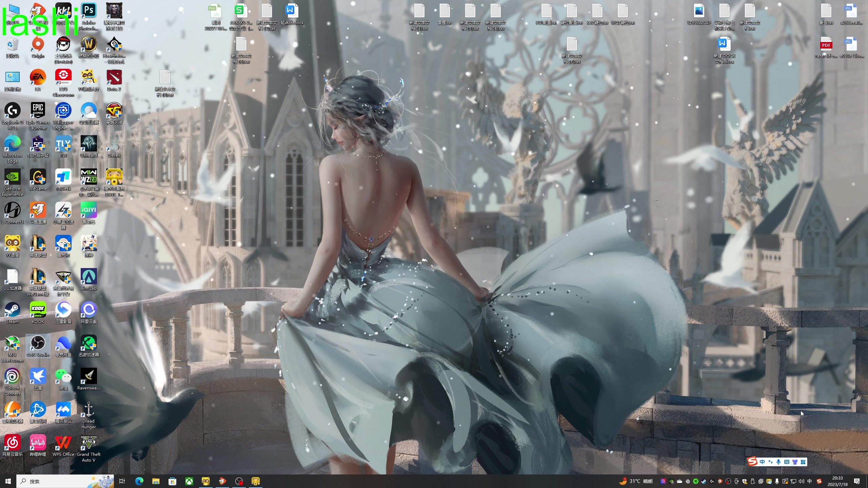Open Tencent Meeting (腾讯会议) shortcut
Screen dimensions: 868x488
coord(63,412)
